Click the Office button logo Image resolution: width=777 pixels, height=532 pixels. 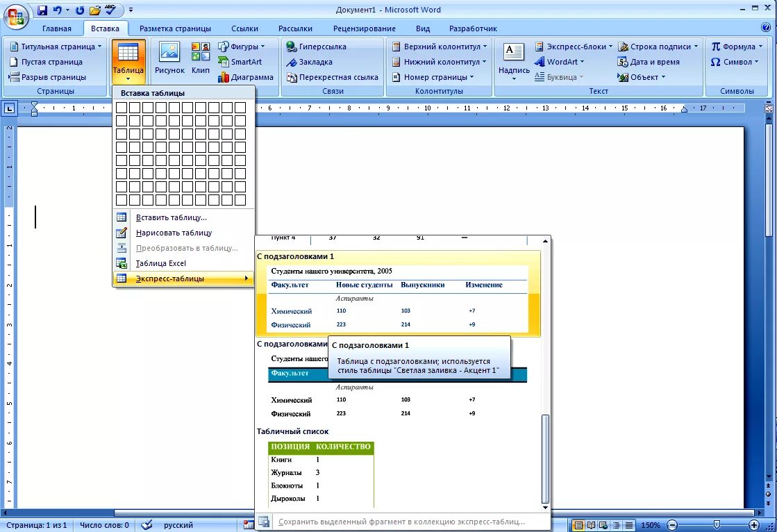click(16, 17)
